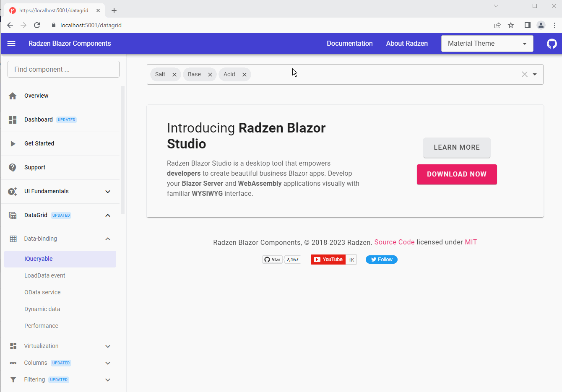Clear all selected chips in dropdown
This screenshot has height=392, width=562.
click(x=524, y=74)
